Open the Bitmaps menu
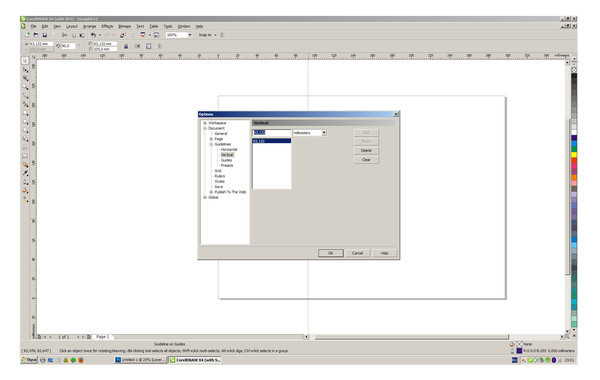Viewport: 600px width, 380px height. [125, 26]
